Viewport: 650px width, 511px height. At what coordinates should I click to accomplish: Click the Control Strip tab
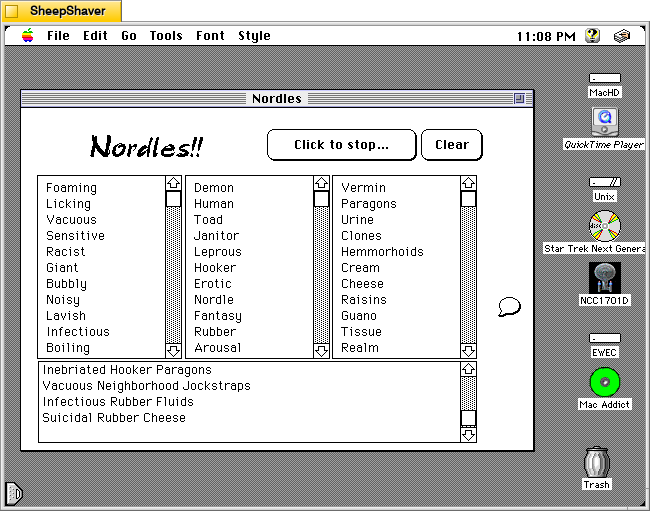point(14,493)
